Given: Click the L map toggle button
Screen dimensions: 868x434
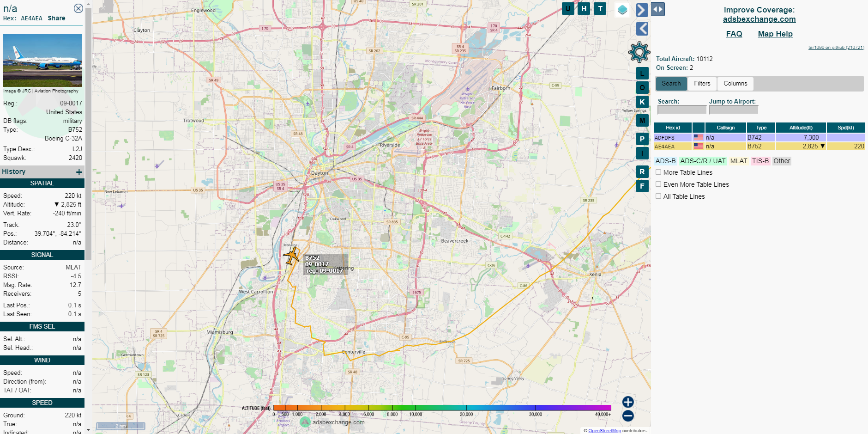Looking at the screenshot, I should tap(642, 73).
